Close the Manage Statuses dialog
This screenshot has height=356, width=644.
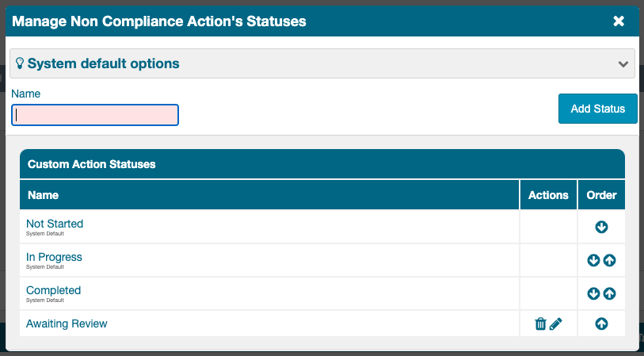point(619,21)
